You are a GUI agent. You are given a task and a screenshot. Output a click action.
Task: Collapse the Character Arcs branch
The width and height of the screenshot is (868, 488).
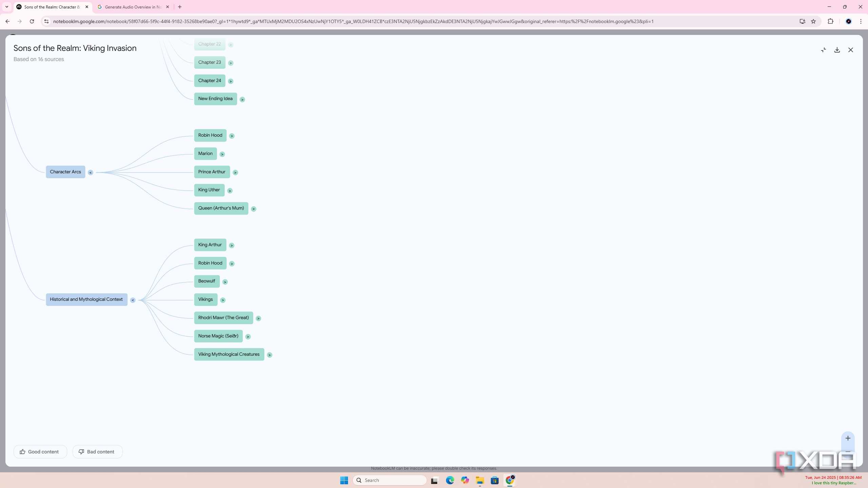91,172
